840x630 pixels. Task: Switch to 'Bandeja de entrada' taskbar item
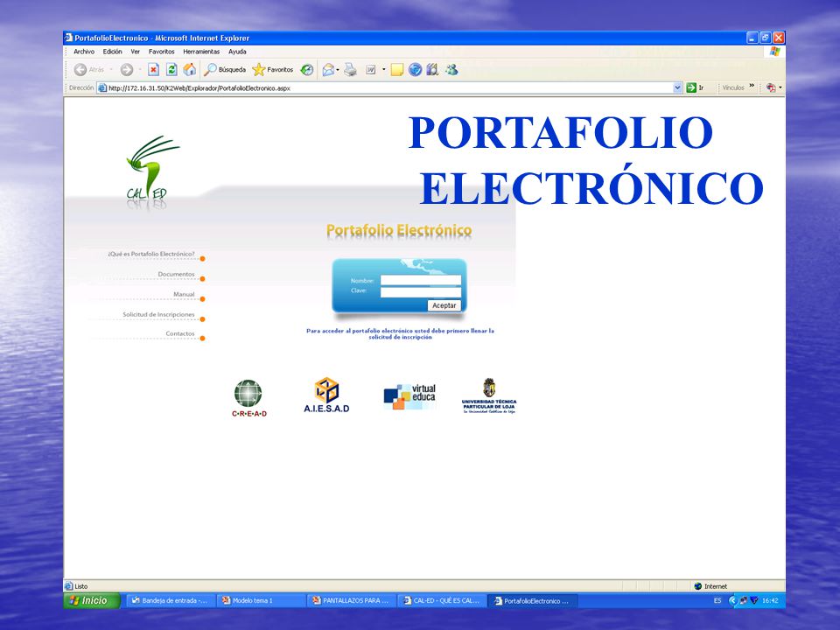(171, 600)
